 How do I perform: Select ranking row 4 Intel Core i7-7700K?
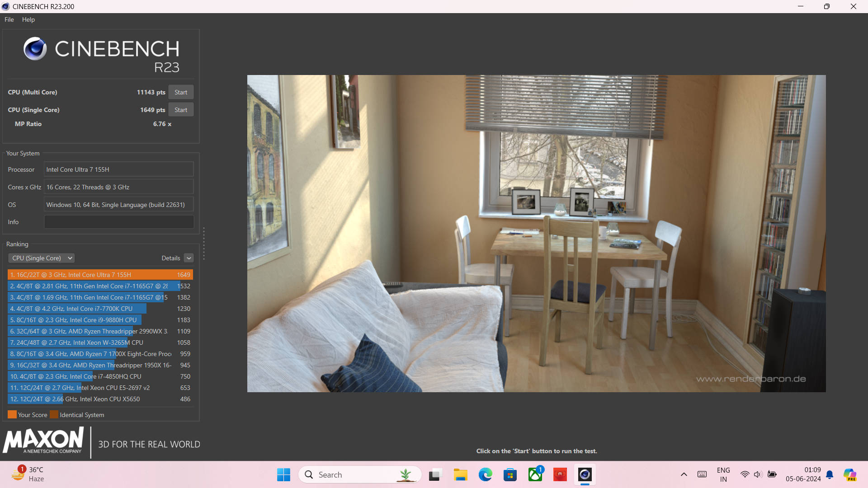(100, 309)
